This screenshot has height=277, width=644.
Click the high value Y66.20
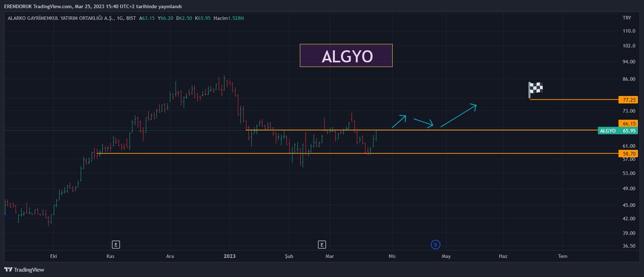166,18
